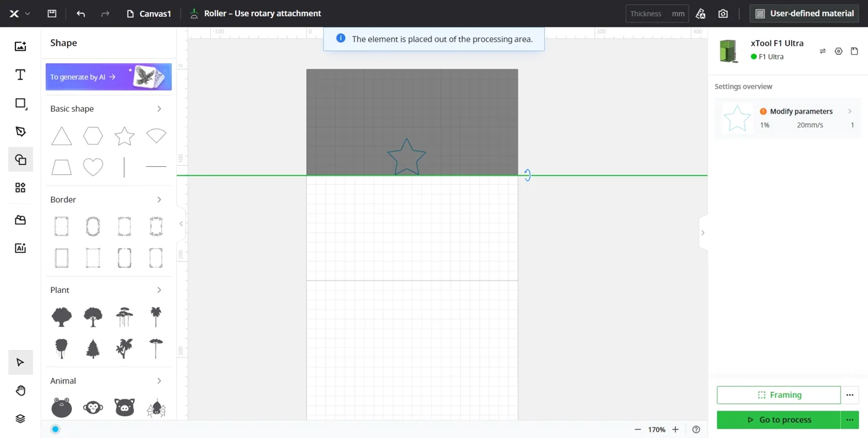Click the Framing button
Image resolution: width=868 pixels, height=438 pixels.
(779, 395)
